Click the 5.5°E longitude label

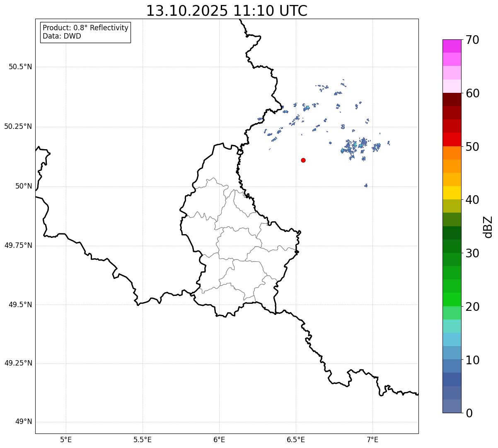coord(143,440)
